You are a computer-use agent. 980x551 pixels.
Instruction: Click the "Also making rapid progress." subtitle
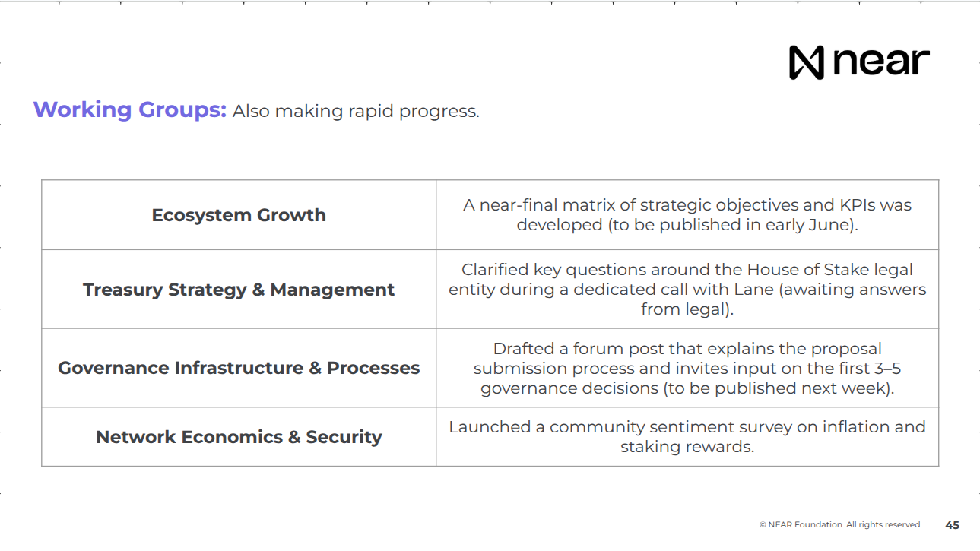(x=355, y=111)
